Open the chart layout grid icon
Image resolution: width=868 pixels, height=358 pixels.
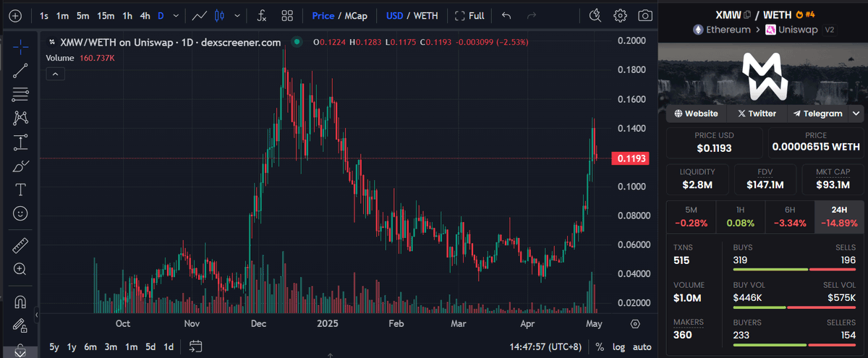click(287, 15)
